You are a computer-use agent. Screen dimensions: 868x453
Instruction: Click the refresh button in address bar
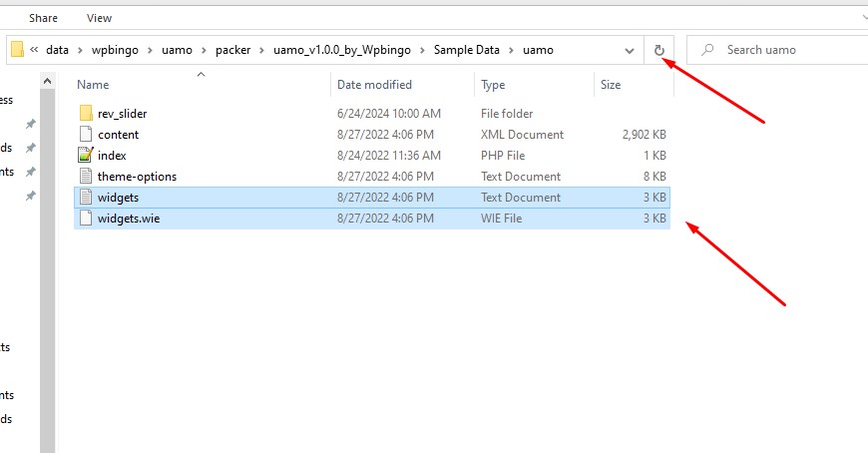coord(658,50)
